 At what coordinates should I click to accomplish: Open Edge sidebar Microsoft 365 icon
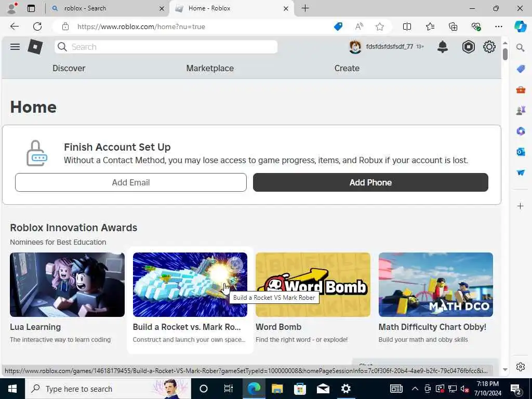[x=521, y=131]
